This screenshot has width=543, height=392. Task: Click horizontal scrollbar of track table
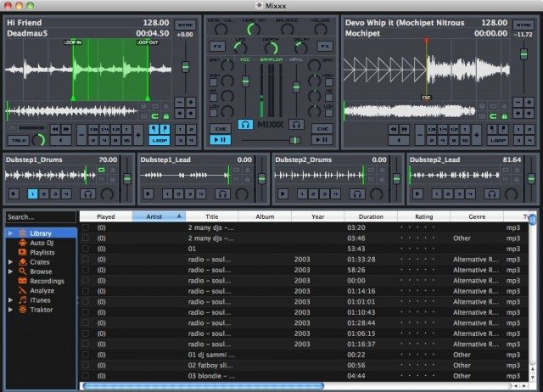click(204, 386)
